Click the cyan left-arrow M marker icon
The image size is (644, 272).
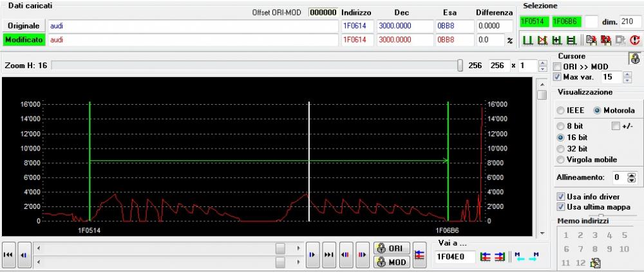tap(518, 257)
